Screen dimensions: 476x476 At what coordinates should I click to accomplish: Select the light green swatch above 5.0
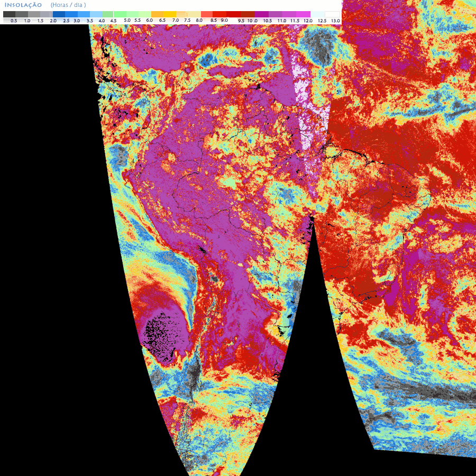click(120, 14)
